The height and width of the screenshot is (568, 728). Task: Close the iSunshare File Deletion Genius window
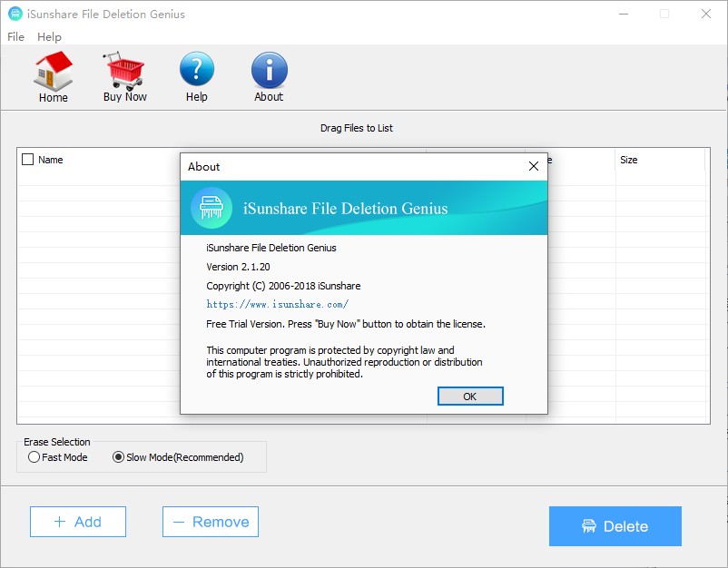[706, 14]
